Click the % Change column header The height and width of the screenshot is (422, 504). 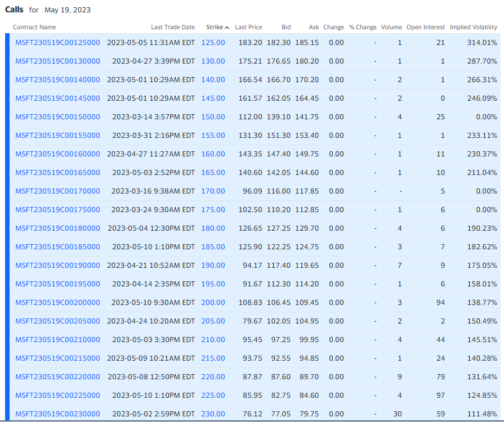pos(363,28)
